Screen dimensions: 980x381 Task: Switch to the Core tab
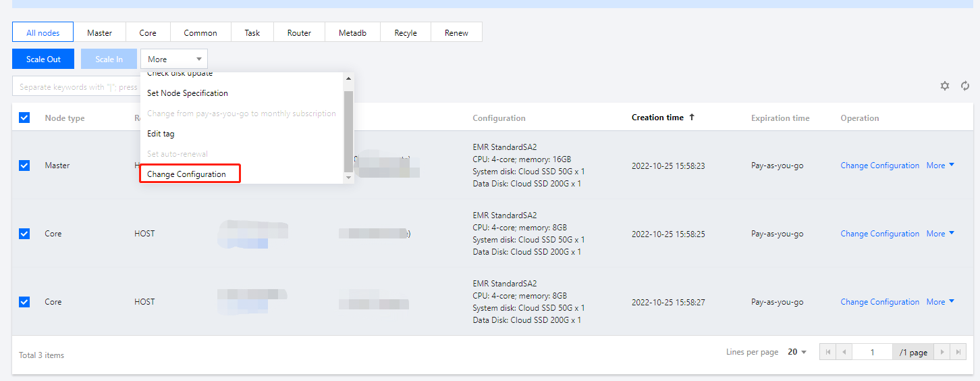point(148,32)
